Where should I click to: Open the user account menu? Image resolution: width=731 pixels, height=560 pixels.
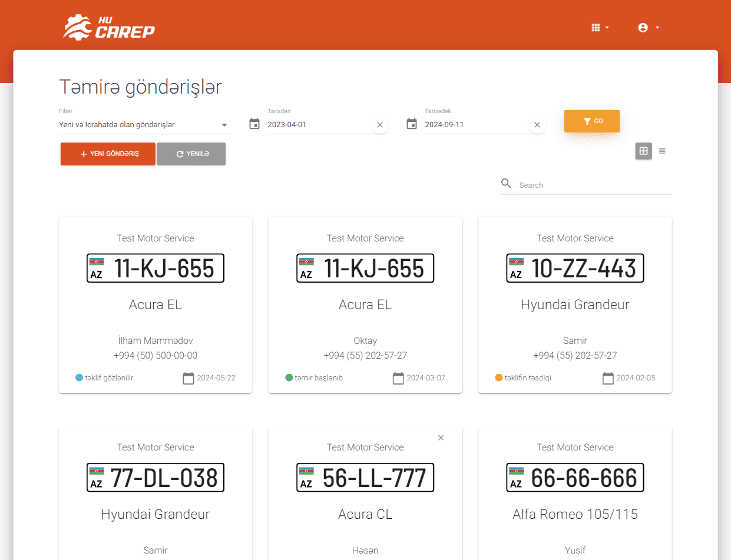point(648,28)
